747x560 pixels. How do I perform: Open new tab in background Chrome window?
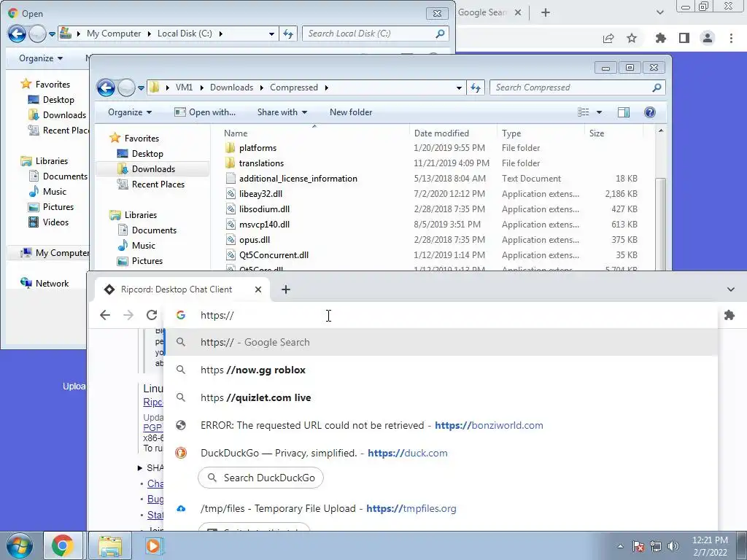coord(546,13)
